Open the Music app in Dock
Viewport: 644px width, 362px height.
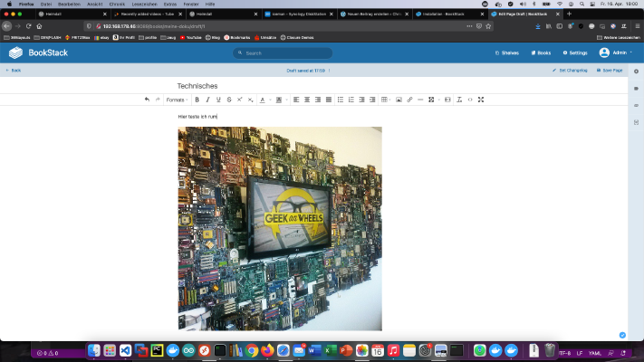(393, 350)
